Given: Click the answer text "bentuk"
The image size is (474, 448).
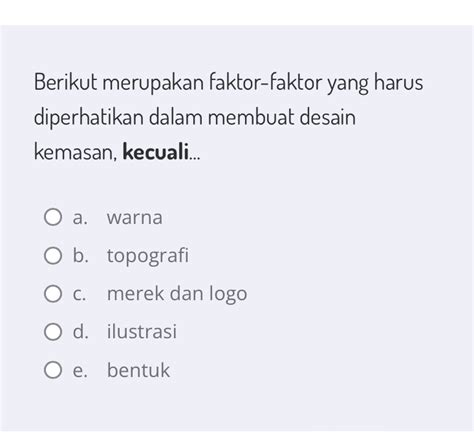Looking at the screenshot, I should point(138,370).
